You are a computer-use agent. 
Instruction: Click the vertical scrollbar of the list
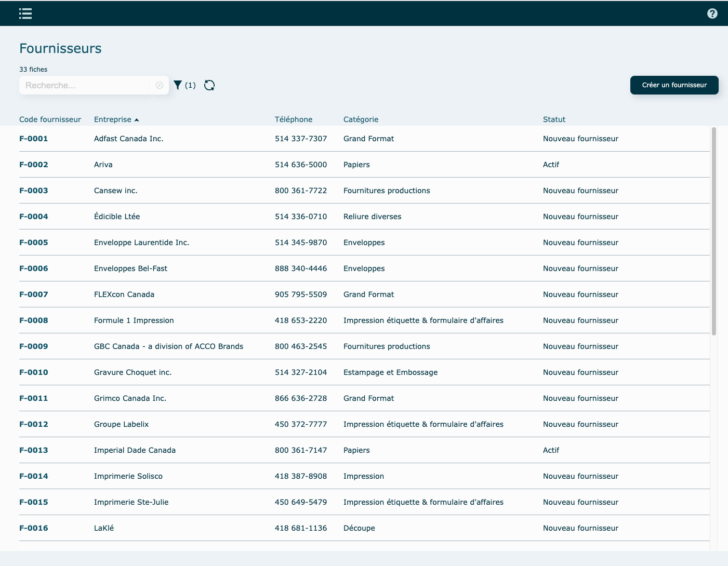coord(713,231)
